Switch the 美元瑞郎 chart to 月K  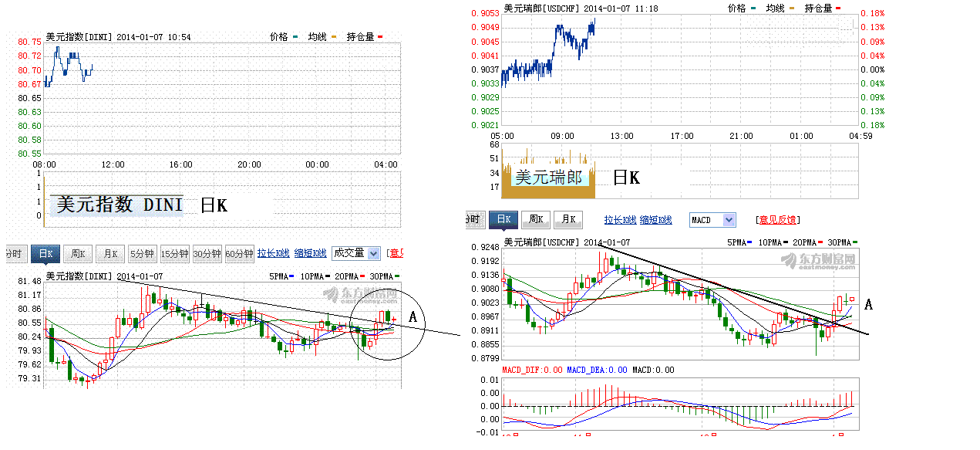click(x=568, y=219)
